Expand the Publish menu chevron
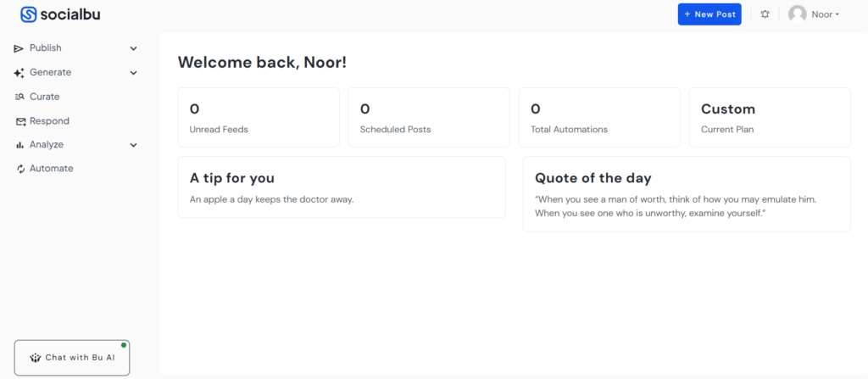Viewport: 868px width, 379px height. [133, 49]
